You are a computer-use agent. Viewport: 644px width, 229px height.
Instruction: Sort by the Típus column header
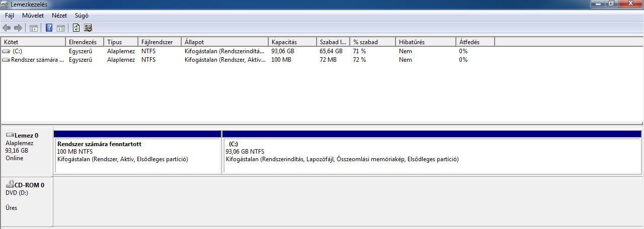[121, 42]
